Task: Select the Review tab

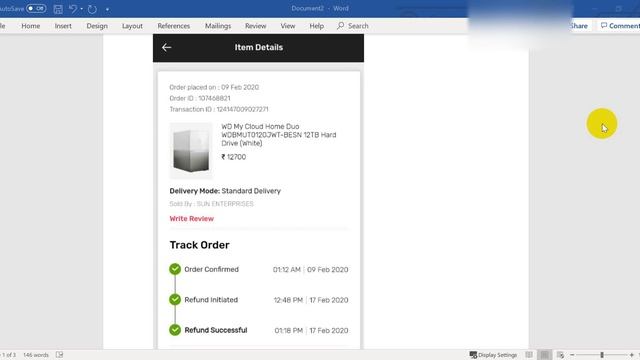Action: coord(256,26)
